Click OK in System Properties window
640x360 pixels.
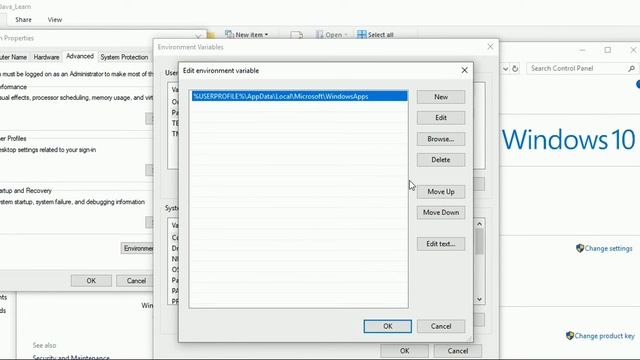point(91,281)
